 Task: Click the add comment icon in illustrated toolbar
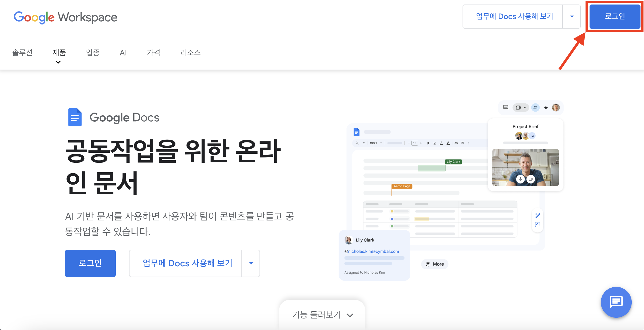[462, 143]
